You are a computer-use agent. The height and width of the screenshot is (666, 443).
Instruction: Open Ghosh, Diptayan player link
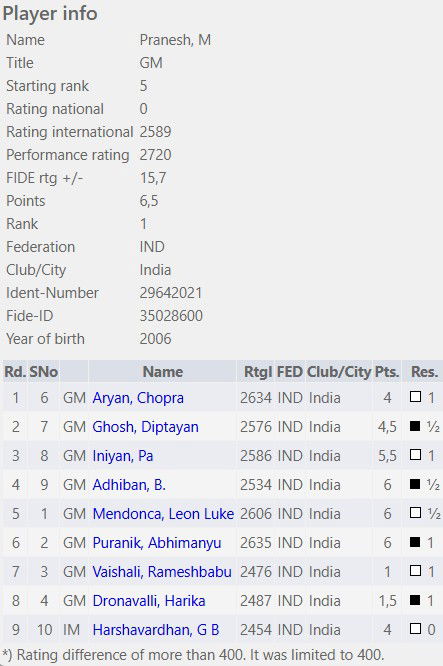coord(145,427)
